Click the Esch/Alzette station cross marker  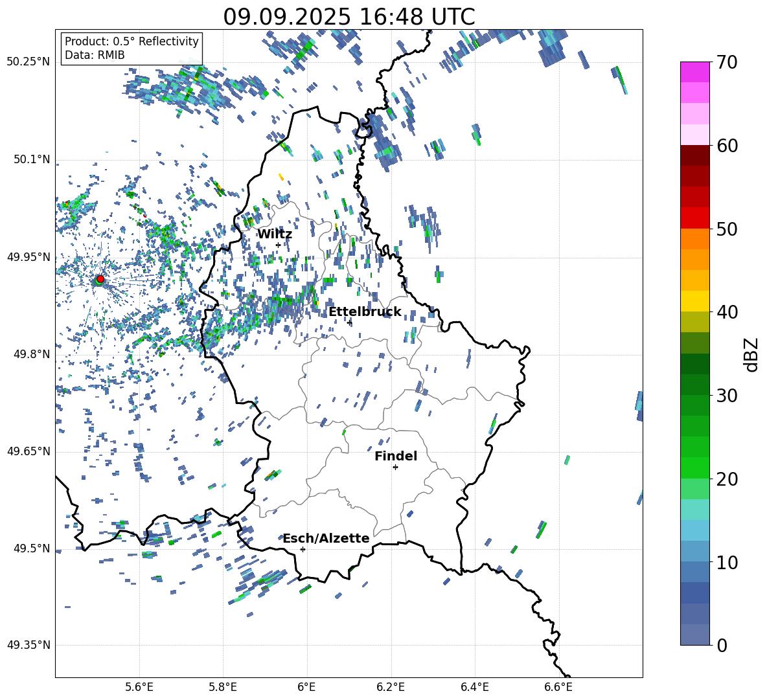303,549
